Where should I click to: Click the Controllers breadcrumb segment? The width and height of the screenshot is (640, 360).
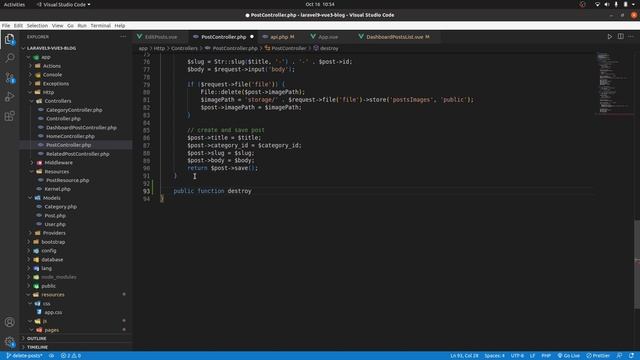(x=184, y=48)
